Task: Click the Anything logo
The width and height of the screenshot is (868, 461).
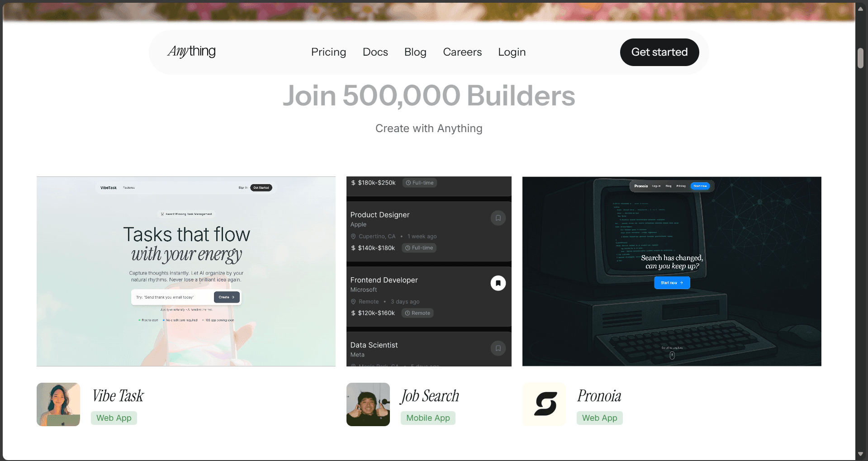Action: (x=192, y=52)
